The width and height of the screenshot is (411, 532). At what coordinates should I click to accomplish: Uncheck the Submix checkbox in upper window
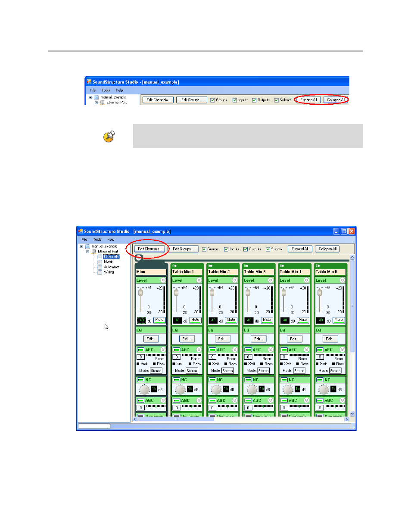[x=277, y=100]
